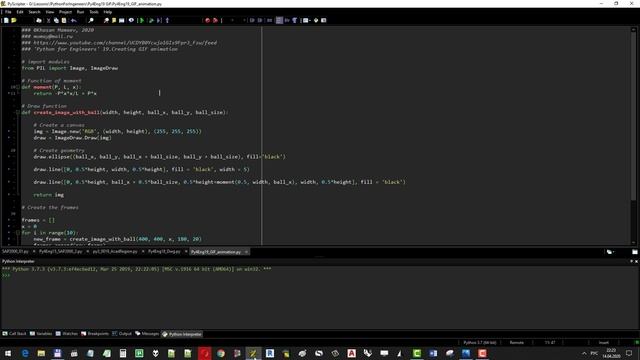Image resolution: width=640 pixels, height=360 pixels.
Task: Open the Windows notification center icon
Action: pos(629,353)
